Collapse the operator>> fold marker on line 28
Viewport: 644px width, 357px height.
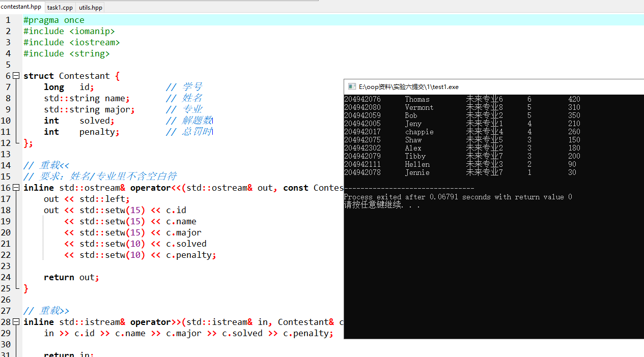(x=16, y=321)
